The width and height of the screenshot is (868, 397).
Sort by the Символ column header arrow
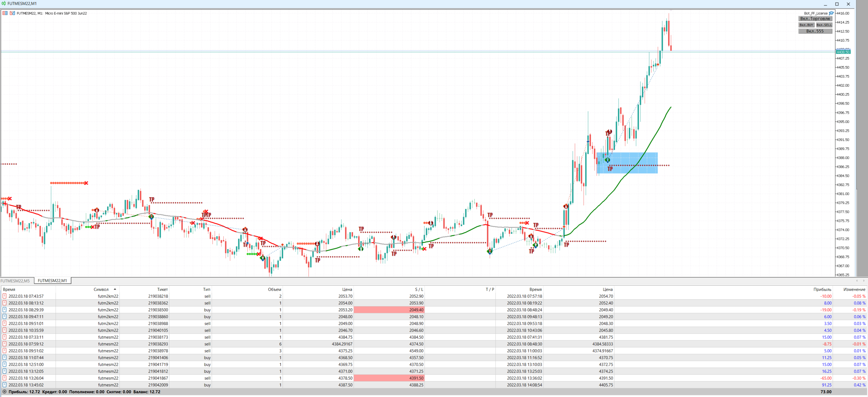115,289
